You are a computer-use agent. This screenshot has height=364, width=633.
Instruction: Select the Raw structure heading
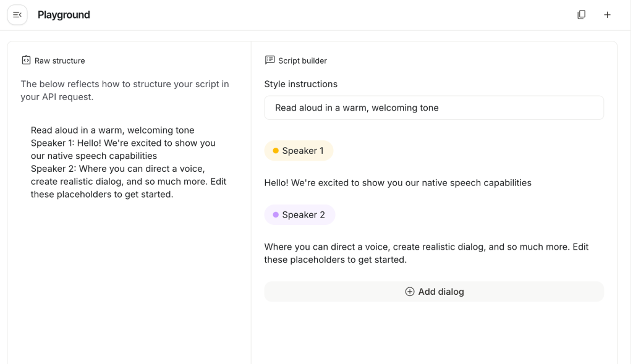point(59,61)
